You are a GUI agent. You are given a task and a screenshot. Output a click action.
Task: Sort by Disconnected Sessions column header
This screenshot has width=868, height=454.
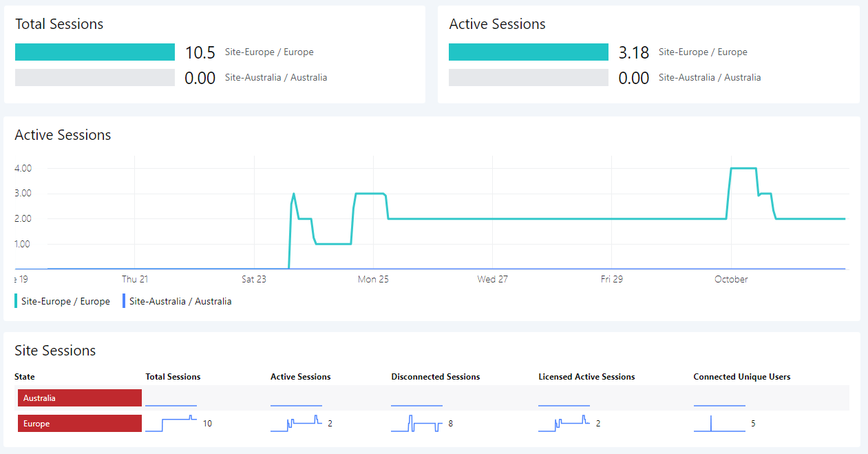click(435, 377)
